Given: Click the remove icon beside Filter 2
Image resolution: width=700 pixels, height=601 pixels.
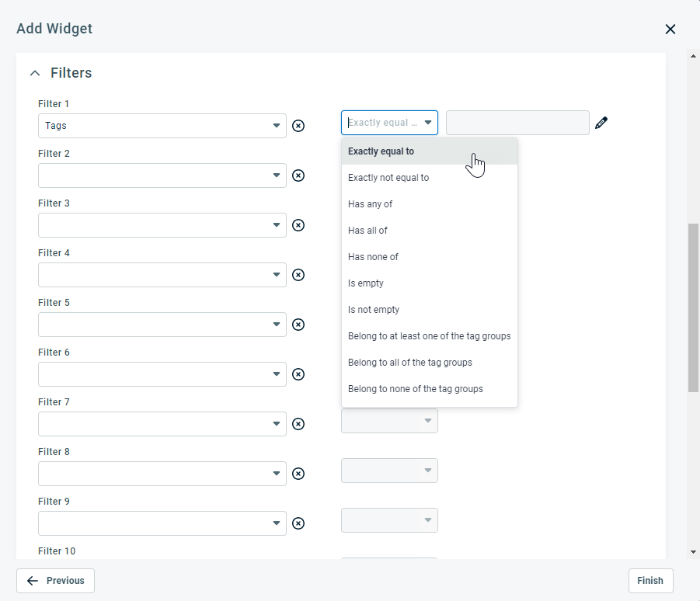Looking at the screenshot, I should pyautogui.click(x=298, y=175).
